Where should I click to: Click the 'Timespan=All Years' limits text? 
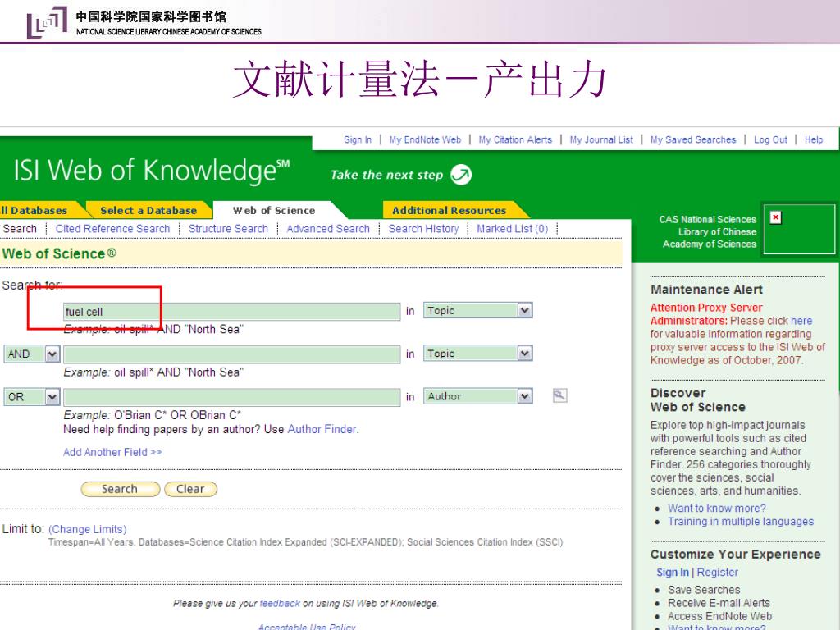[91, 542]
